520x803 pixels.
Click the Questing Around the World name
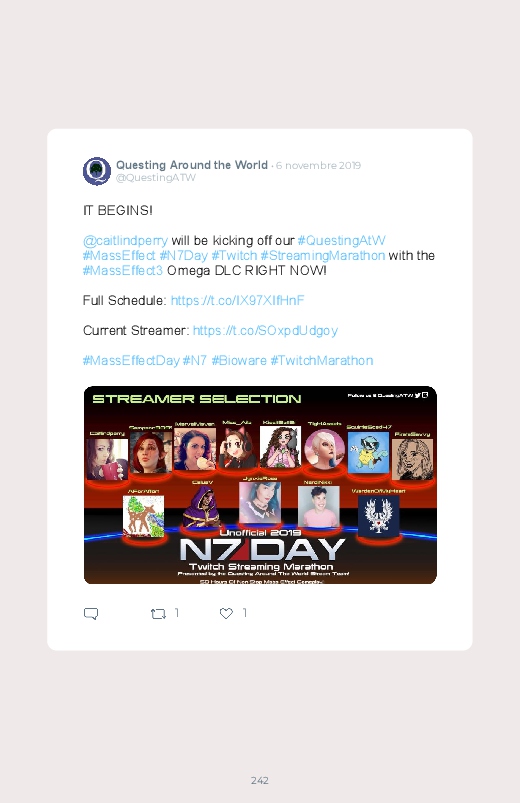(x=192, y=165)
